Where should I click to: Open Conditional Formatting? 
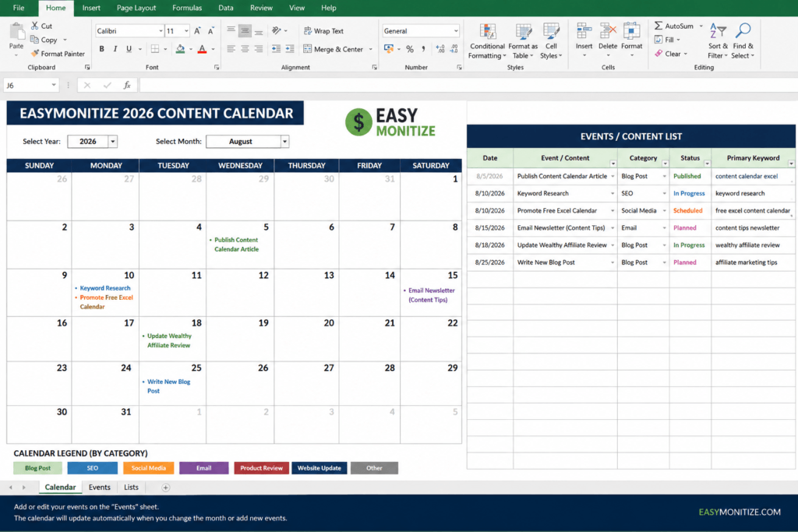click(x=487, y=41)
